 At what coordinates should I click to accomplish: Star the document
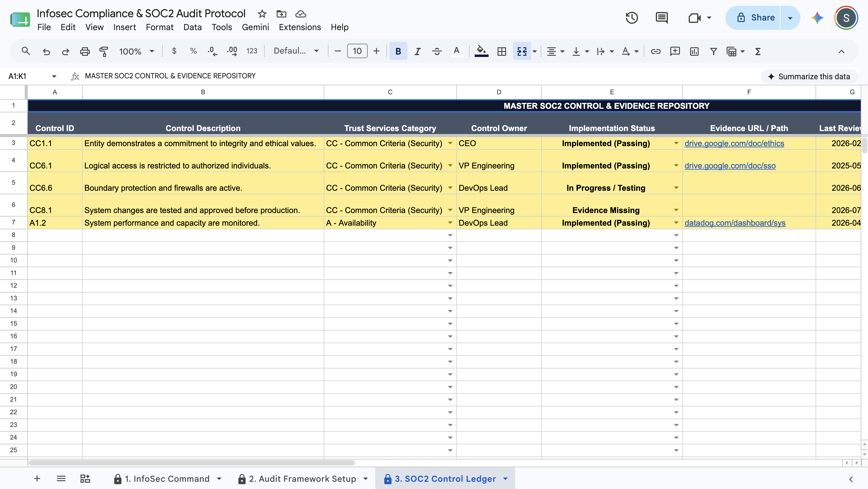click(x=262, y=14)
